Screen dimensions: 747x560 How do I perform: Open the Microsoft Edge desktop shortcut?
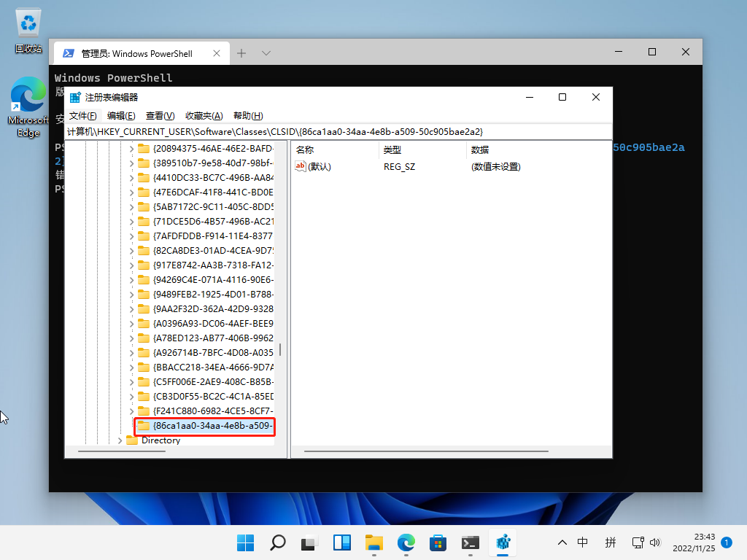(28, 106)
